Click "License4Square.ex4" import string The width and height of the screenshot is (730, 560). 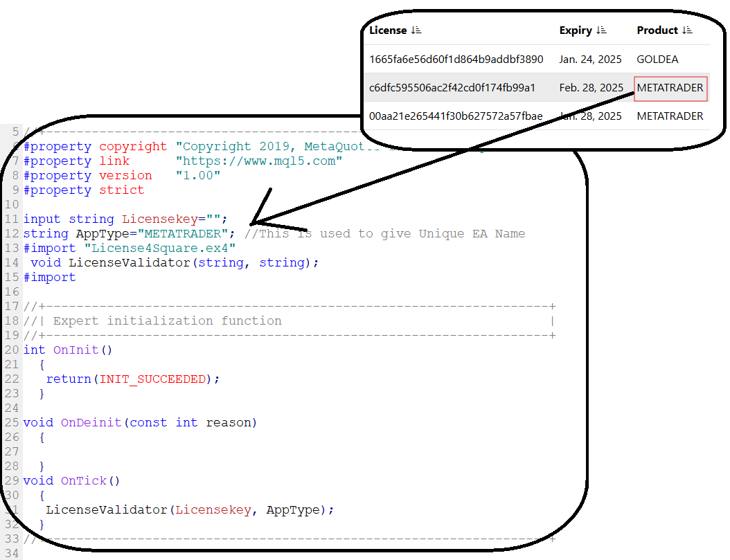tap(160, 248)
